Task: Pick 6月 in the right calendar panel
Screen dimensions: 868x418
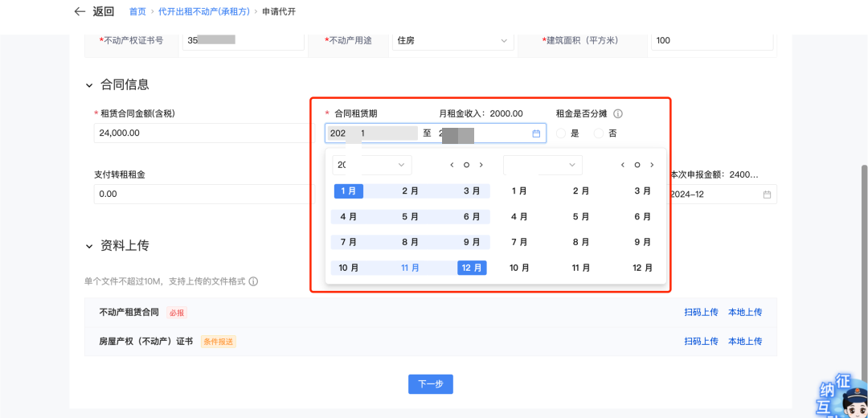Action: [x=643, y=217]
